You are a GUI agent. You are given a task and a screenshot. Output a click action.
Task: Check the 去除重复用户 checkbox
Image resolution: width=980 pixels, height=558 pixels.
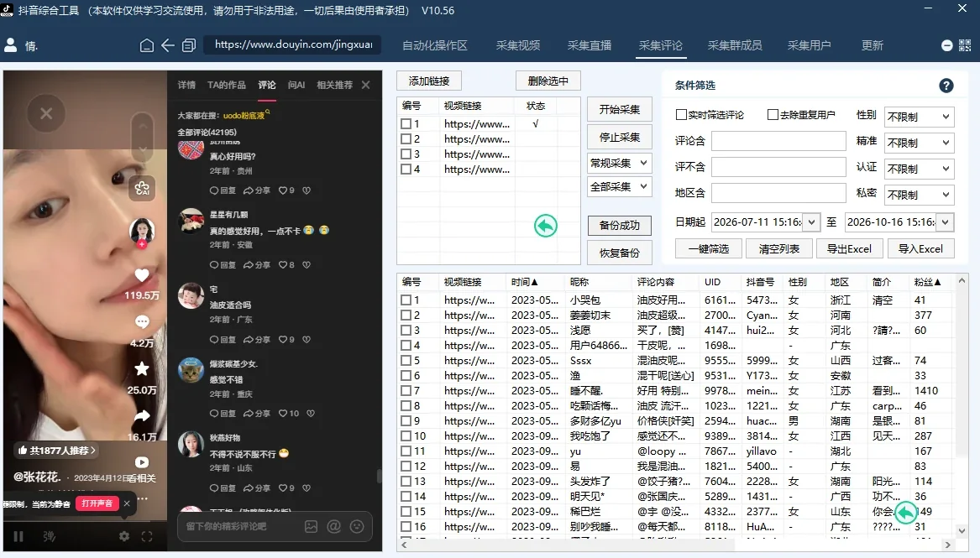(x=773, y=115)
